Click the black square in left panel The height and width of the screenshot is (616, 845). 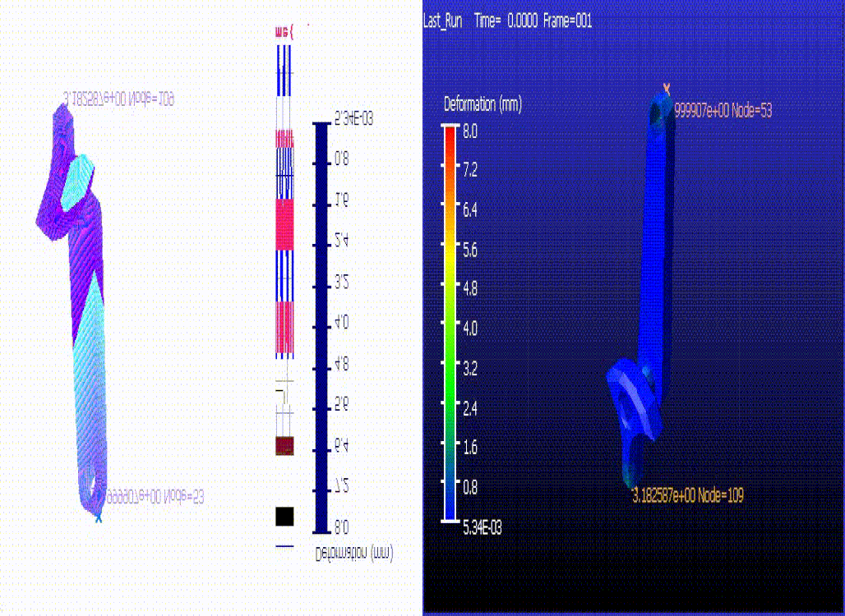coord(284,516)
